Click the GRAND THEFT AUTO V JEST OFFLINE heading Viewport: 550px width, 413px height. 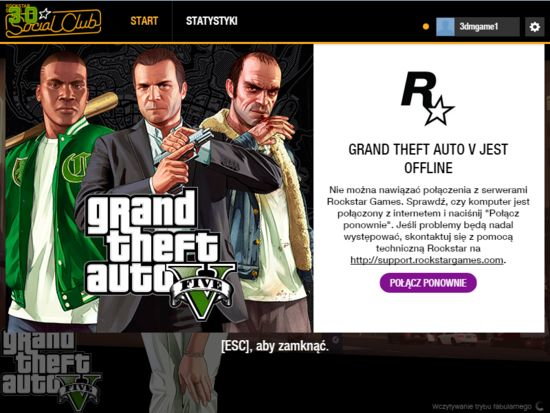point(428,159)
